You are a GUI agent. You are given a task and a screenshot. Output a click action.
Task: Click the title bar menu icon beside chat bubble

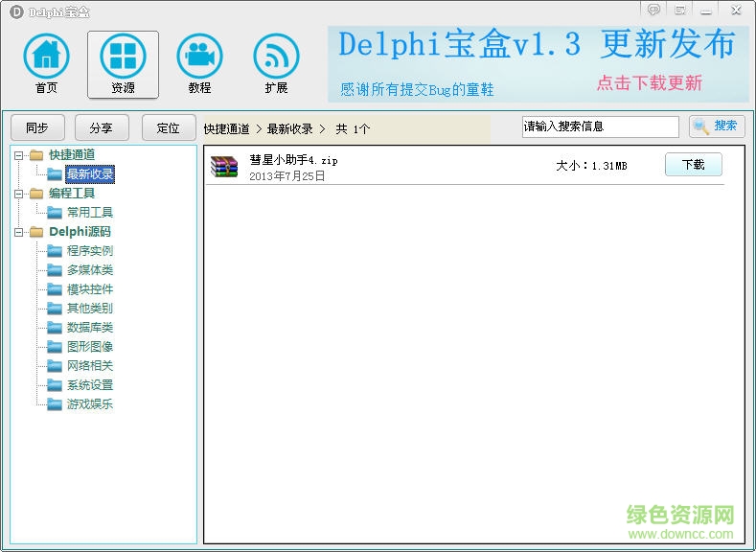(680, 10)
